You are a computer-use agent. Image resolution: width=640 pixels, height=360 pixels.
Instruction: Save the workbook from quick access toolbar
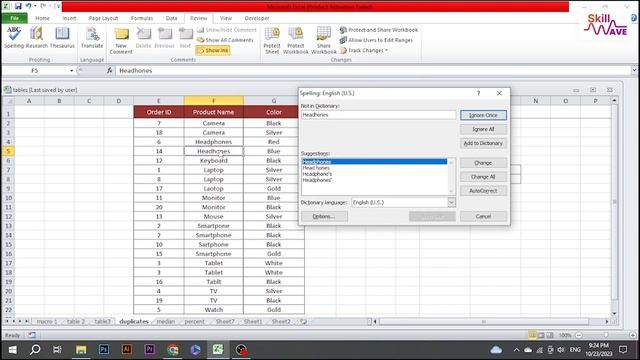(x=18, y=6)
